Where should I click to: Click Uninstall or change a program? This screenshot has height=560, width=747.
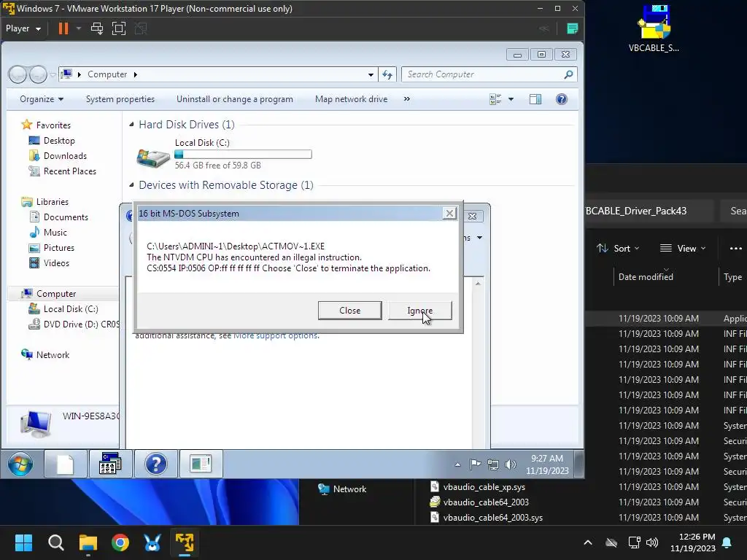(x=235, y=99)
